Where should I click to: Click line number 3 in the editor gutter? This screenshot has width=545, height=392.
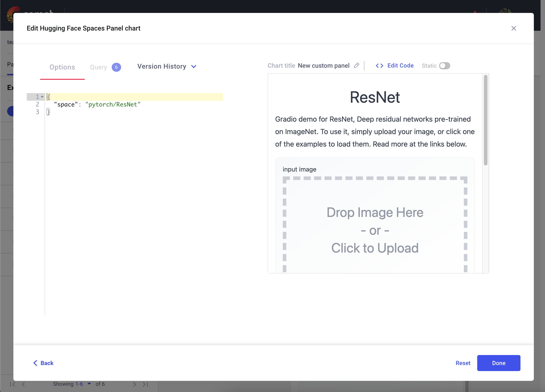coord(37,112)
